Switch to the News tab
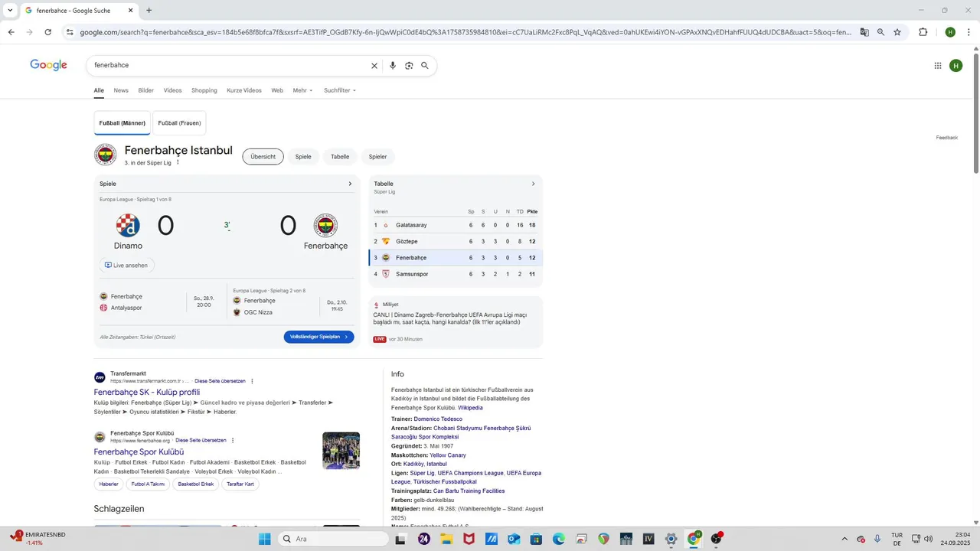The height and width of the screenshot is (551, 980). point(121,90)
